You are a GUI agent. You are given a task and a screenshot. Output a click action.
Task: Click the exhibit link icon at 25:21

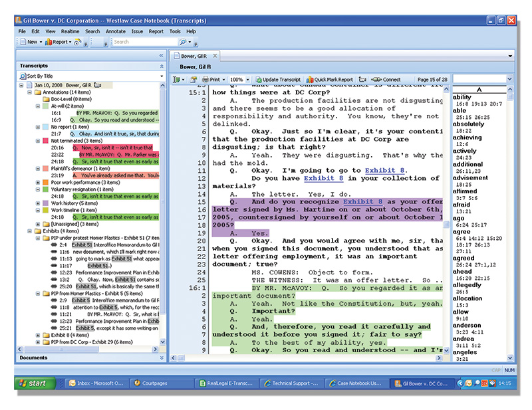54,328
